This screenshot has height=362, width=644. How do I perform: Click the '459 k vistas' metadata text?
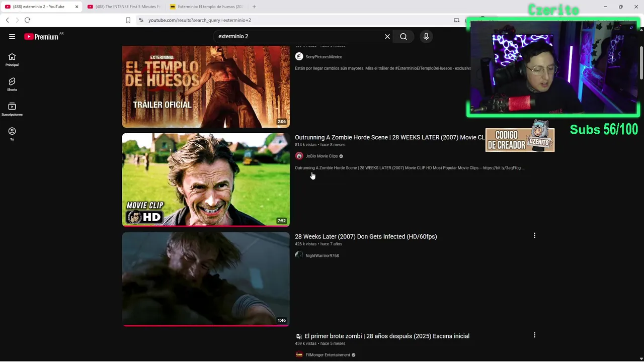306,343
